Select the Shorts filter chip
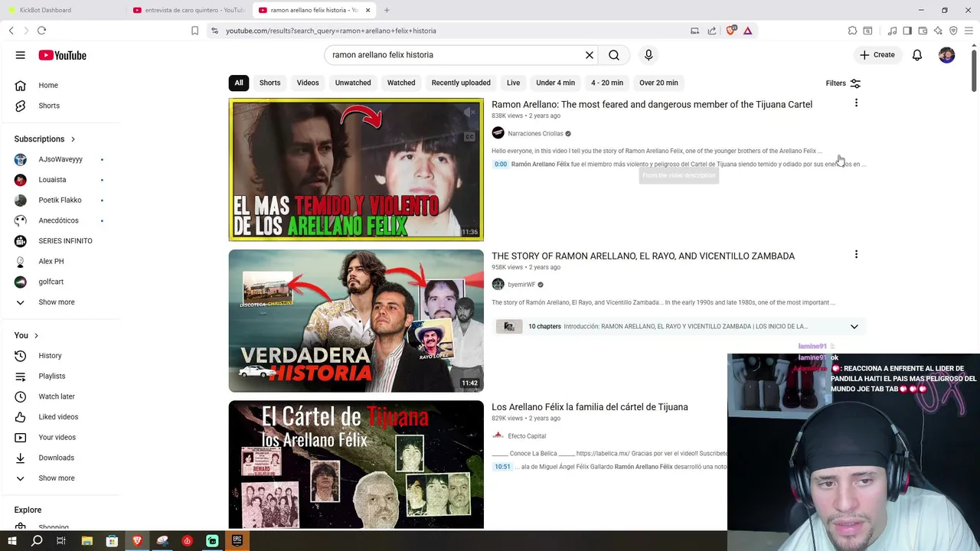980x551 pixels. (269, 83)
